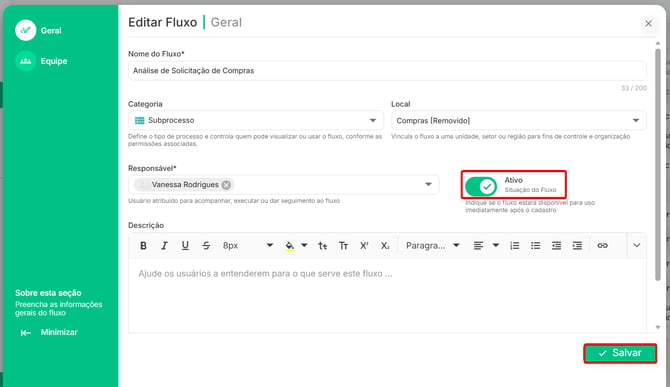This screenshot has height=387, width=670.
Task: Apply superscript formatting
Action: coord(364,246)
